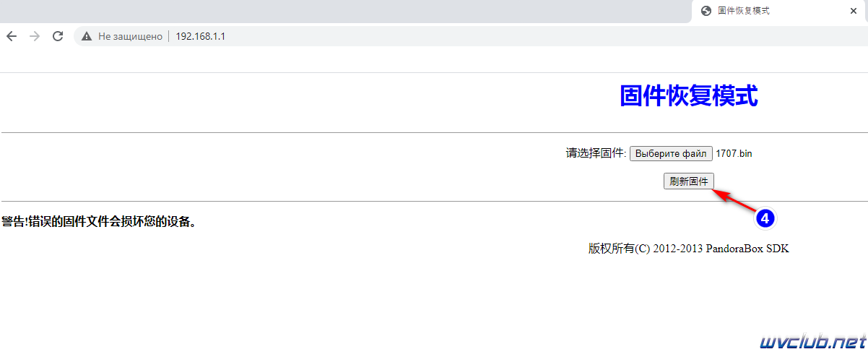Click the browser forward arrow
This screenshot has height=352, width=868.
35,36
